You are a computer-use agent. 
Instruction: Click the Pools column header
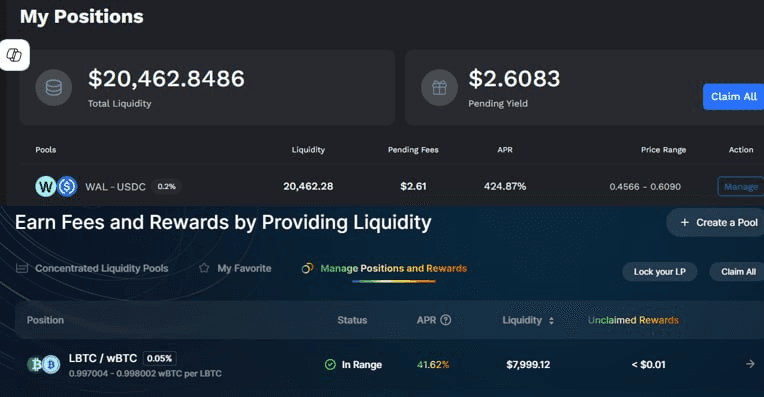(45, 150)
